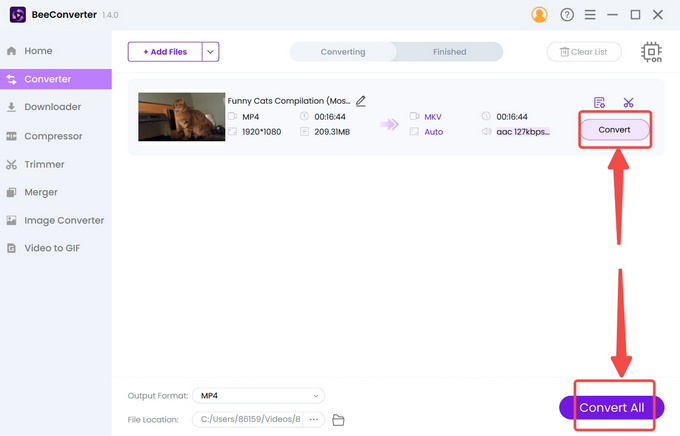Click the Funny Cats Compilation file name
This screenshot has width=680, height=436.
[x=289, y=101]
